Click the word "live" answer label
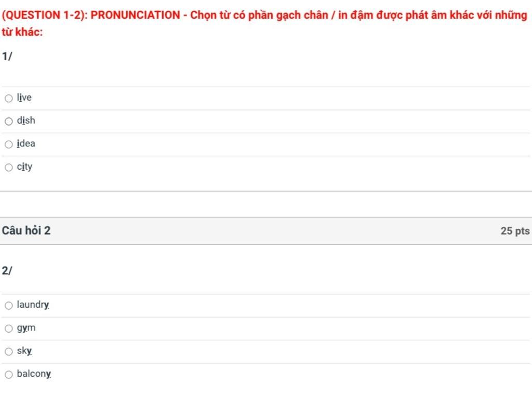The width and height of the screenshot is (532, 398). point(24,98)
